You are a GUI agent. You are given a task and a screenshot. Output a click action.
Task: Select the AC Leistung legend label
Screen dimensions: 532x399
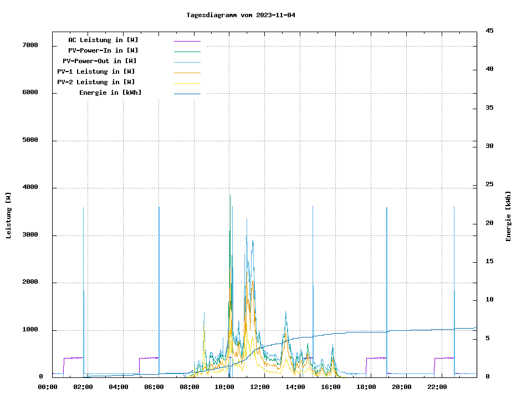pos(103,40)
